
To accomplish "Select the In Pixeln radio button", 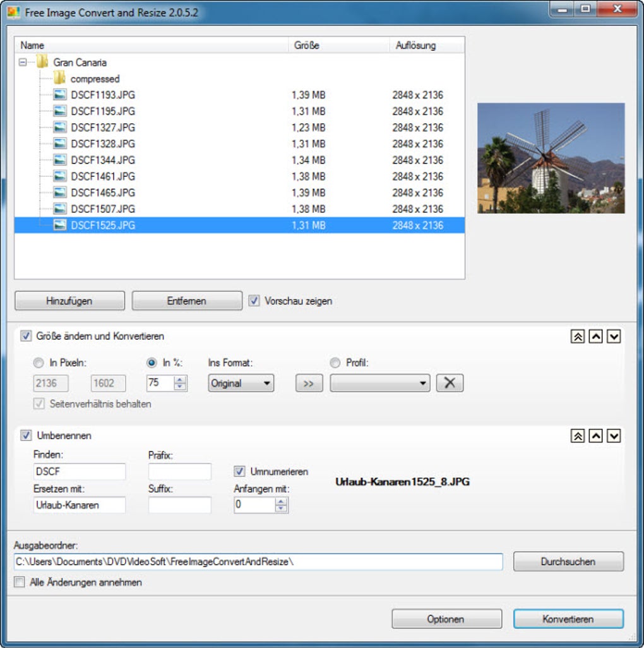I will [x=39, y=363].
